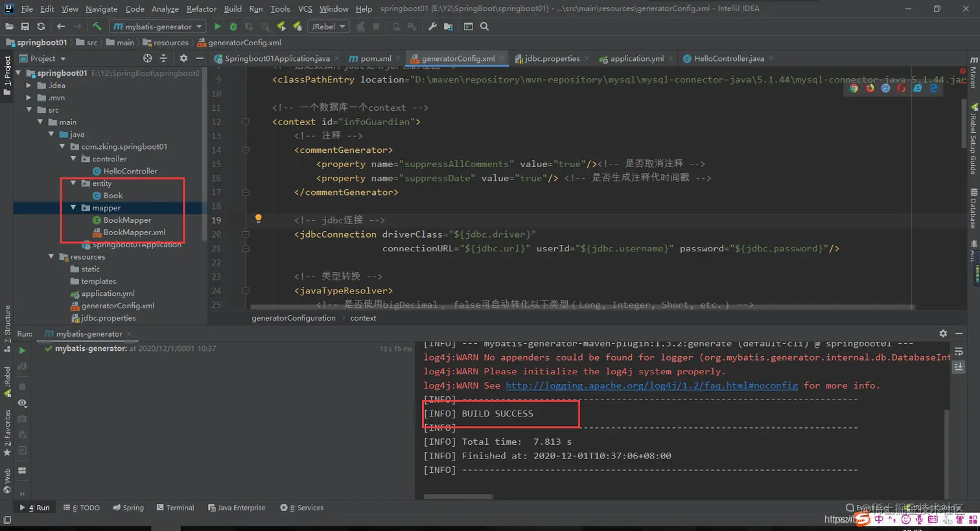Click the Debug bug icon in main toolbar
980x531 pixels.
[233, 27]
